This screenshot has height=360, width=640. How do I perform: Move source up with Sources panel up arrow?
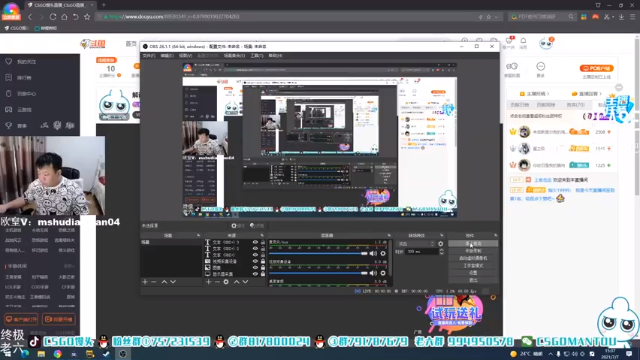(236, 282)
